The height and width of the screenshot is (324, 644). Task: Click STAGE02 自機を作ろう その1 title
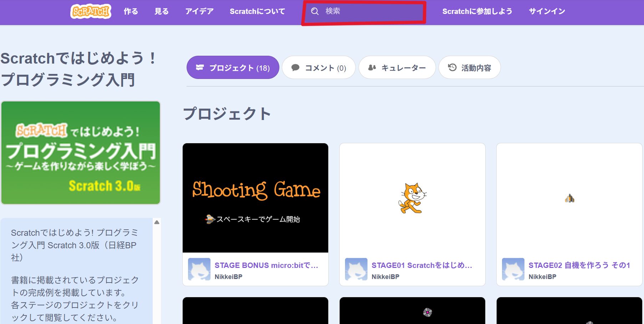[x=579, y=265]
